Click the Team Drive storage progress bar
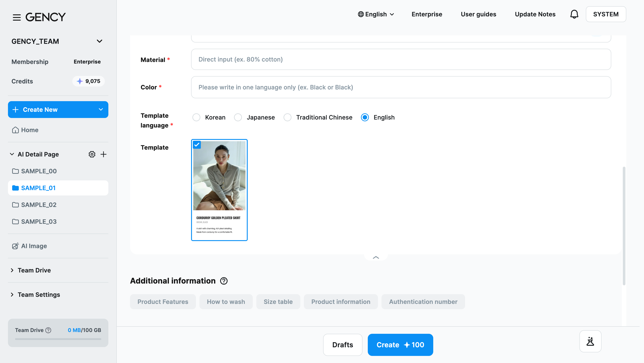The width and height of the screenshot is (644, 363). 58,339
